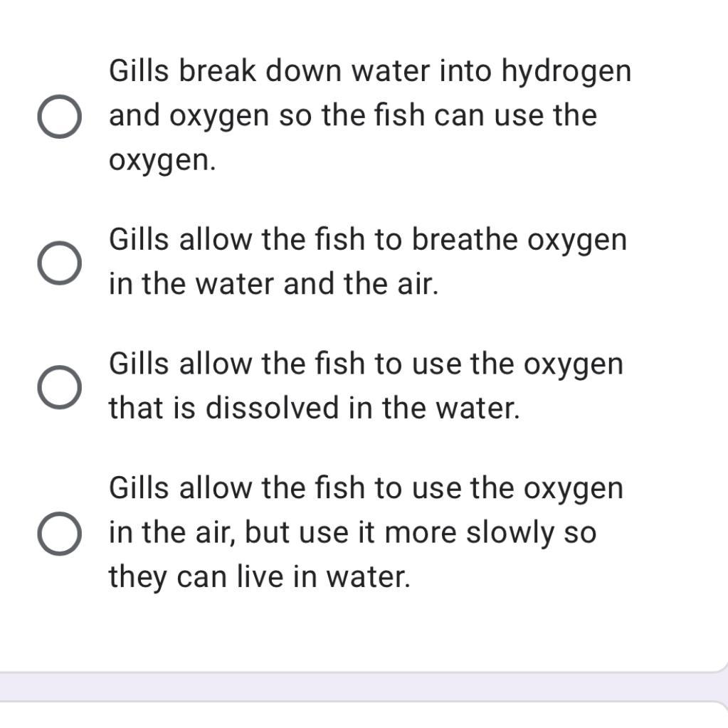Click the line 'they can live in water.'
728x728 pixels.
pos(259,577)
